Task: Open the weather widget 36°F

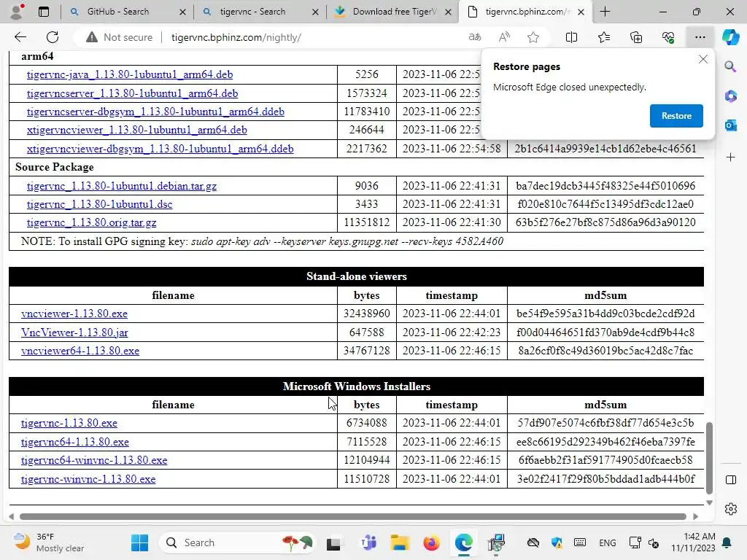Action: click(x=49, y=542)
